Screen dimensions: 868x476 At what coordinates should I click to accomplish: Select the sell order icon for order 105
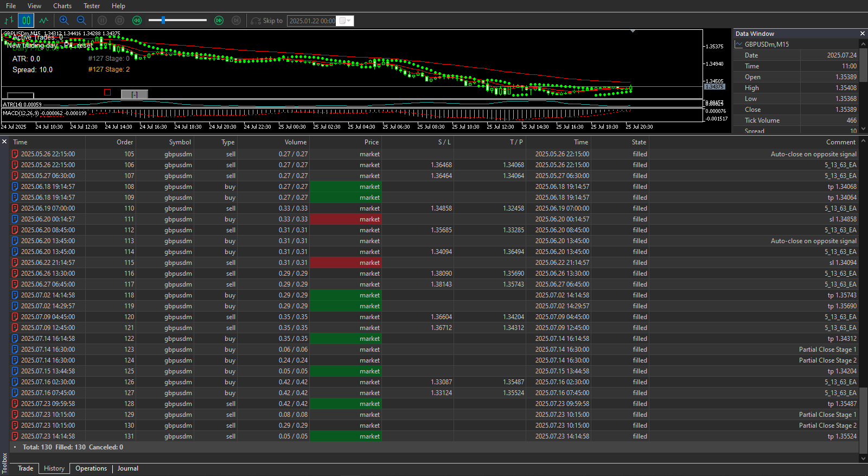pyautogui.click(x=15, y=154)
